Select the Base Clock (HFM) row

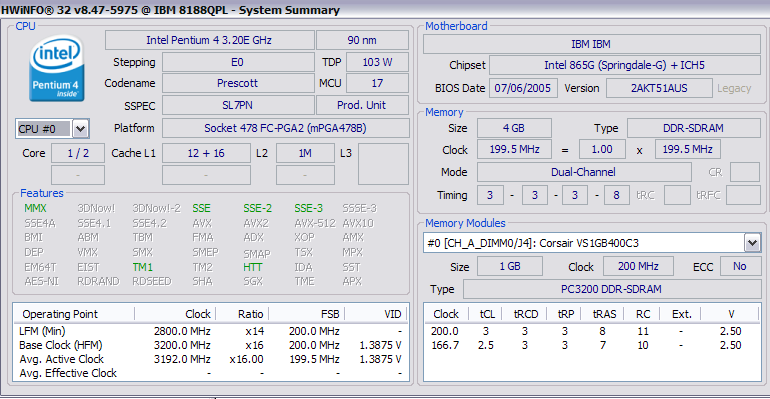pos(211,345)
